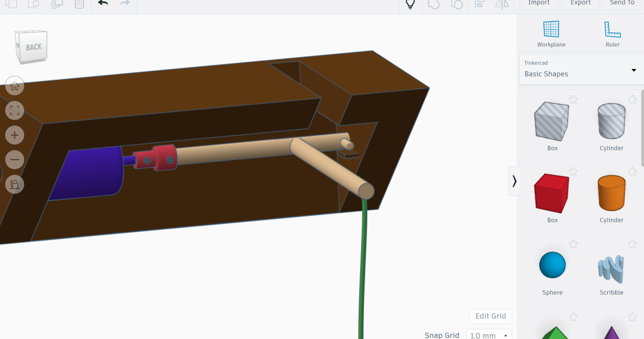Favorite the striped Cylinder hole star
644x339 pixels.
(632, 99)
